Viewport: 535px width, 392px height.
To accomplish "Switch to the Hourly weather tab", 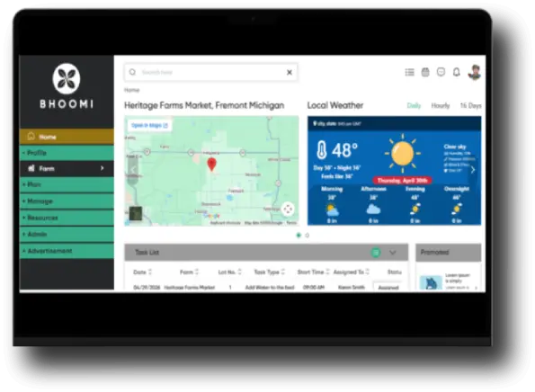I will 441,105.
